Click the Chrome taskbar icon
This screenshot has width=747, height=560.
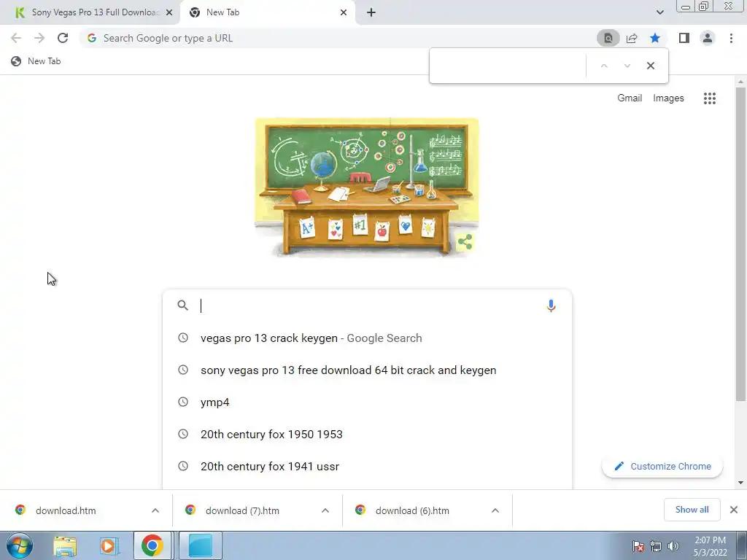click(x=152, y=545)
